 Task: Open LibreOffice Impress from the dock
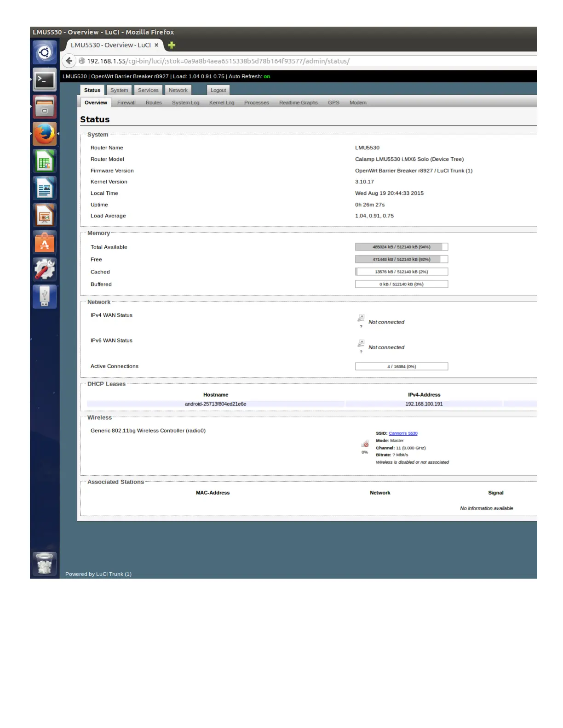click(x=45, y=216)
